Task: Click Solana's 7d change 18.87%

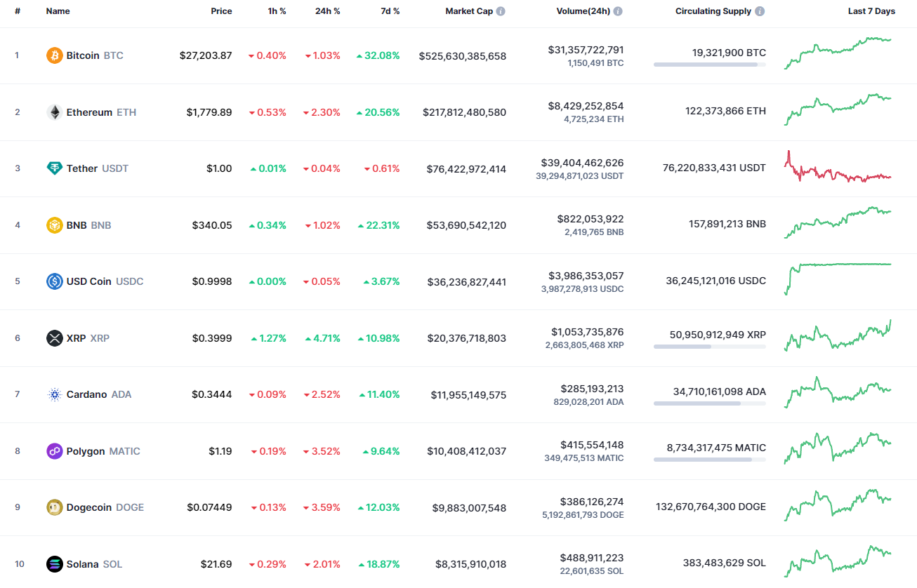Action: pos(378,564)
